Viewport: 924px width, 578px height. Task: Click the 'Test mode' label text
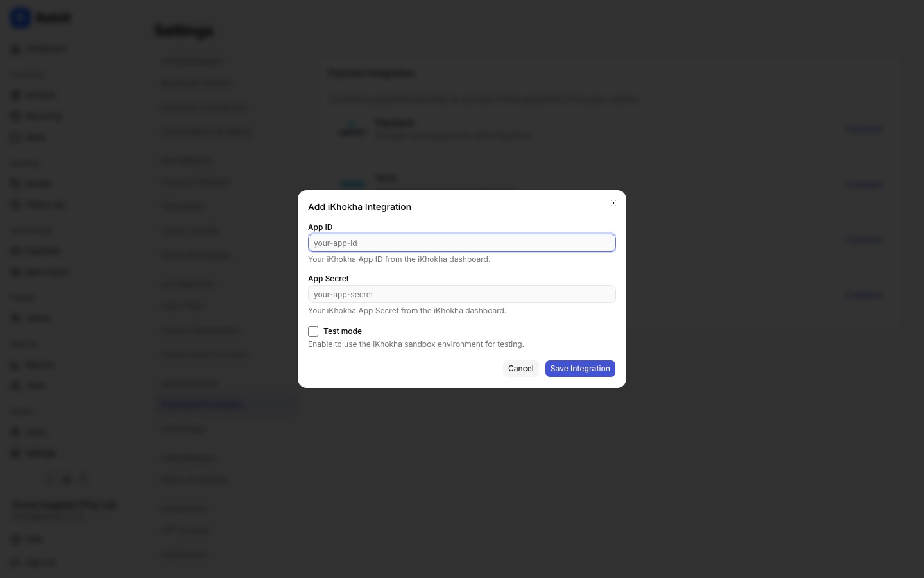[x=343, y=331]
